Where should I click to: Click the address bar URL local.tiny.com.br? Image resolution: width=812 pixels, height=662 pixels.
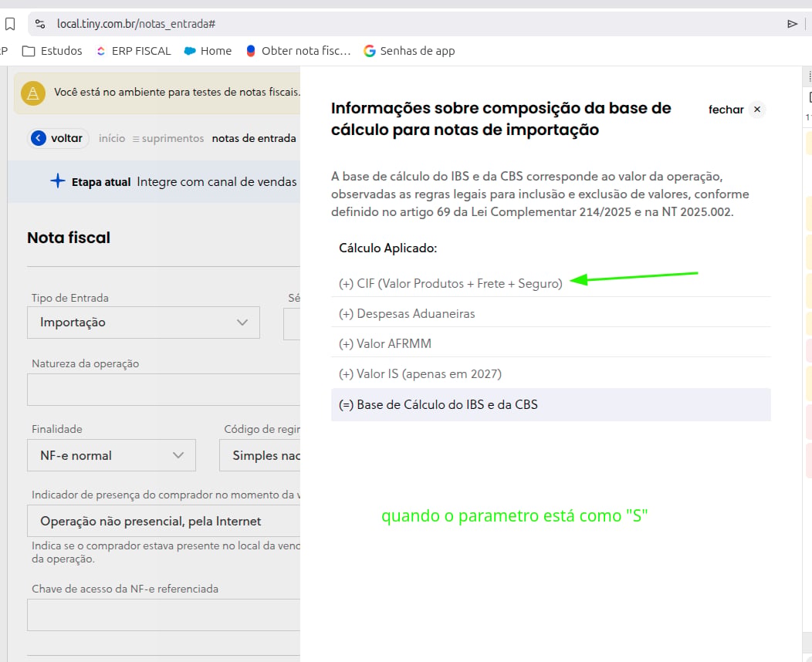pos(136,24)
